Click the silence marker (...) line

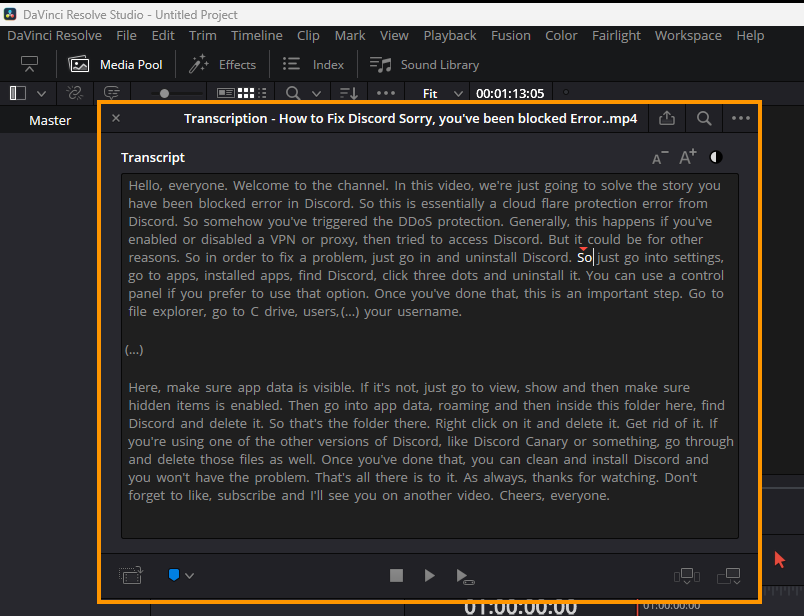click(134, 350)
